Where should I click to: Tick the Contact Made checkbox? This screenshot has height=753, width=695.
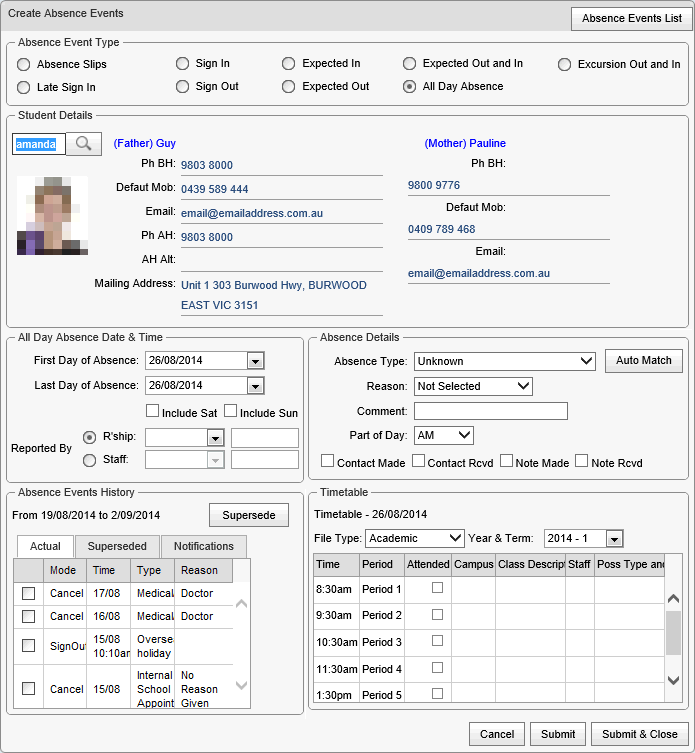click(328, 461)
